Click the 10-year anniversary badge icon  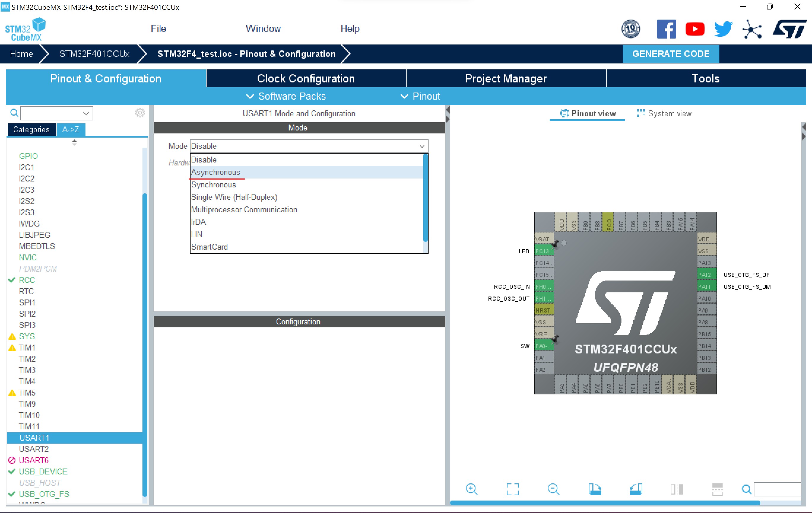pos(631,29)
